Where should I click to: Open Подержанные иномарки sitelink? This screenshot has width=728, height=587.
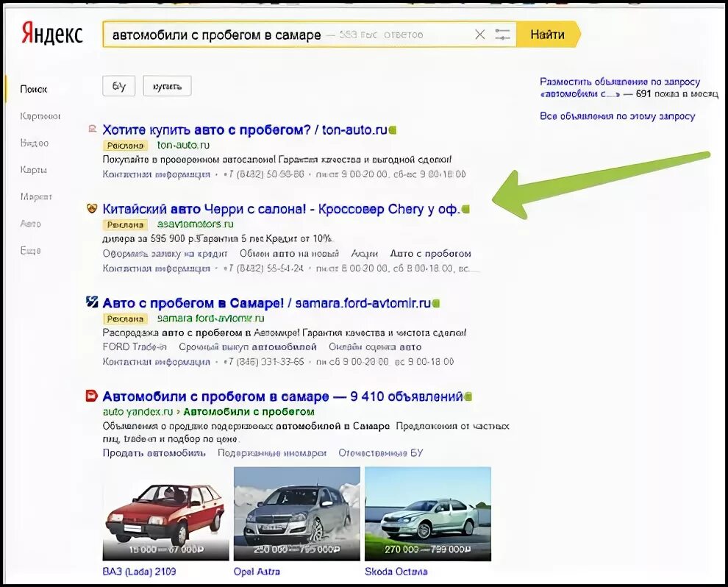pyautogui.click(x=272, y=453)
